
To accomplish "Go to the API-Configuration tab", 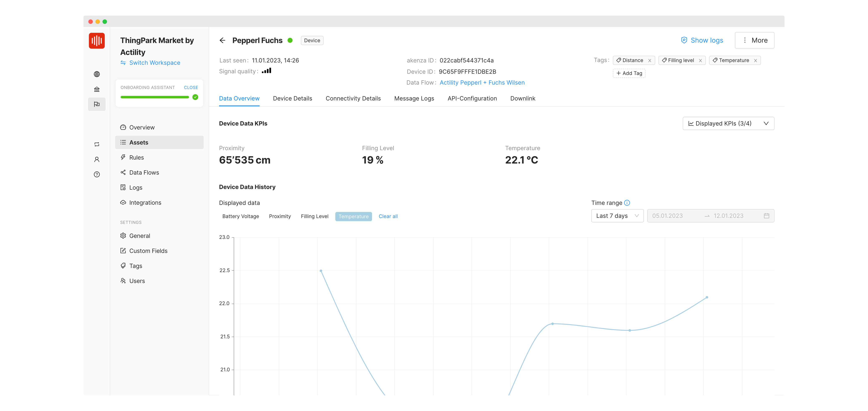I will click(472, 98).
